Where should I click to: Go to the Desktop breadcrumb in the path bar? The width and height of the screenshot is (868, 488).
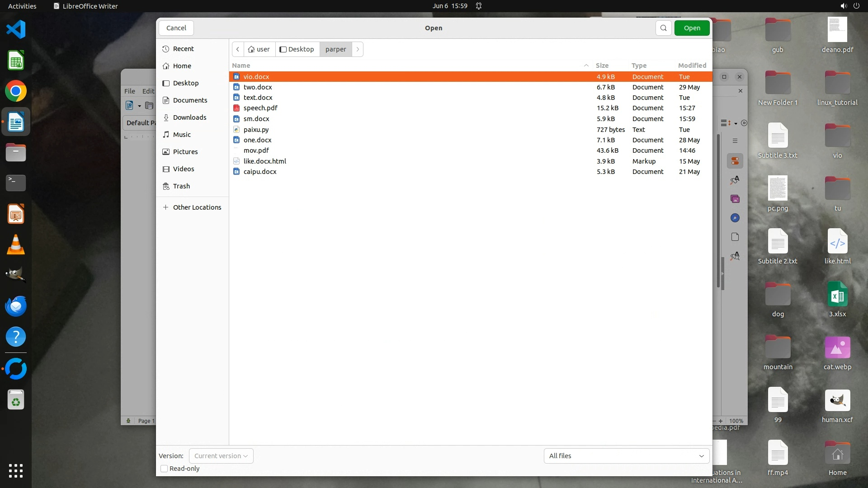pos(297,49)
